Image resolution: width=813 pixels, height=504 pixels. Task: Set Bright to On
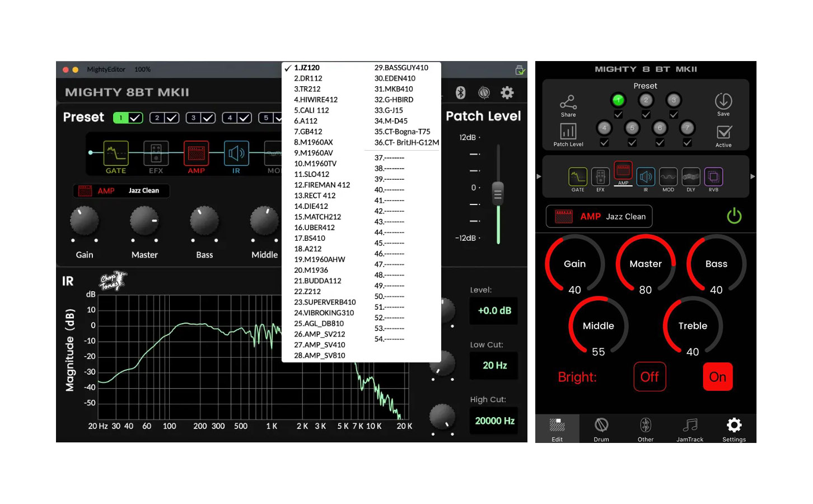click(x=717, y=377)
